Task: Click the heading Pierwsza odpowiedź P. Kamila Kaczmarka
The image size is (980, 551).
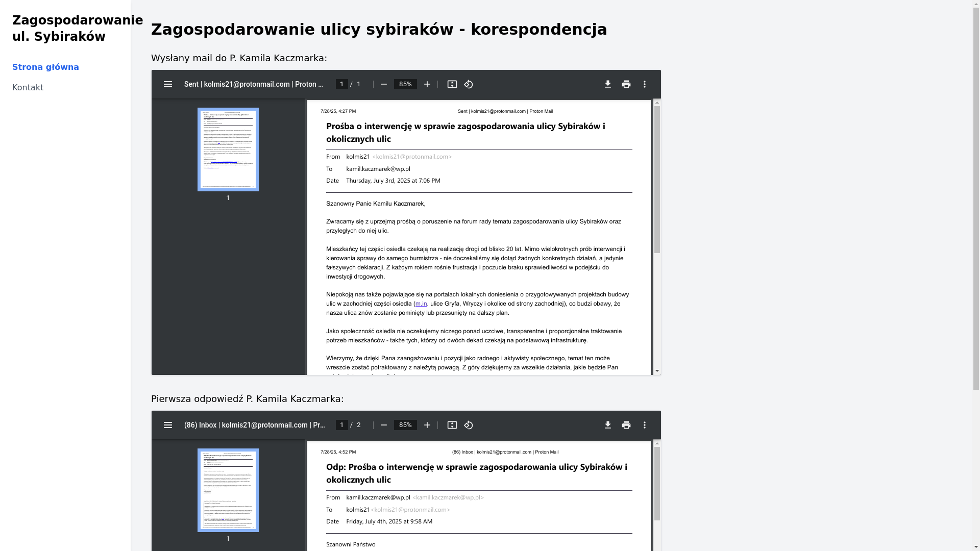Action: (x=248, y=399)
